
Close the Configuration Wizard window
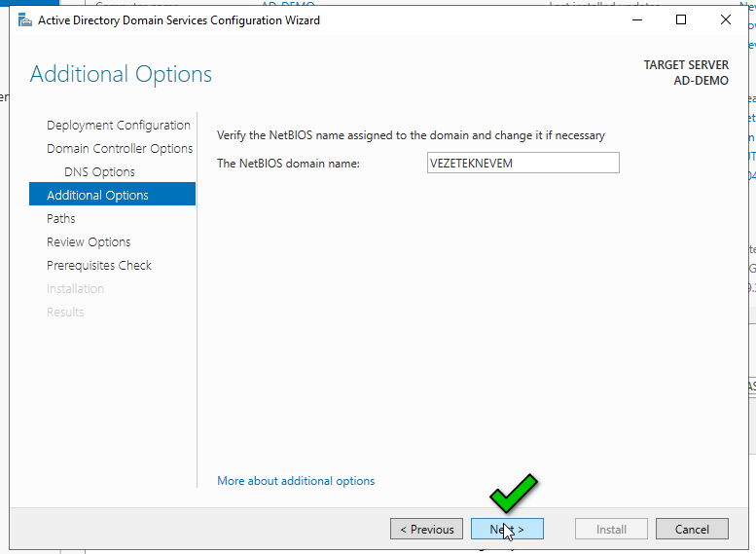point(726,20)
